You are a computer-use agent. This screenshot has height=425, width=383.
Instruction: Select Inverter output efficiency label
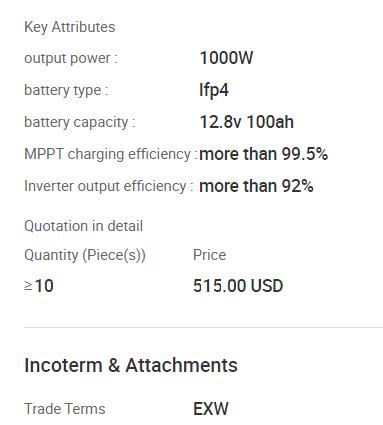tap(109, 186)
